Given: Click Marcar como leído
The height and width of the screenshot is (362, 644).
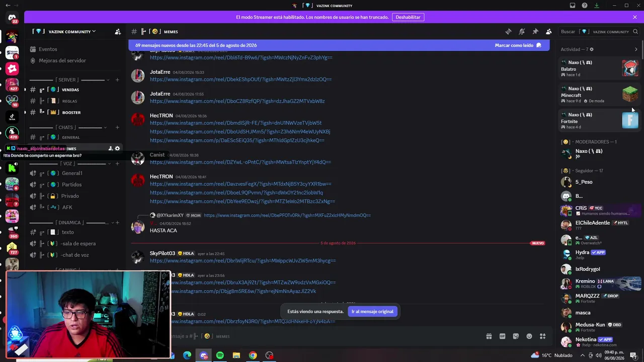Looking at the screenshot, I should tap(518, 45).
